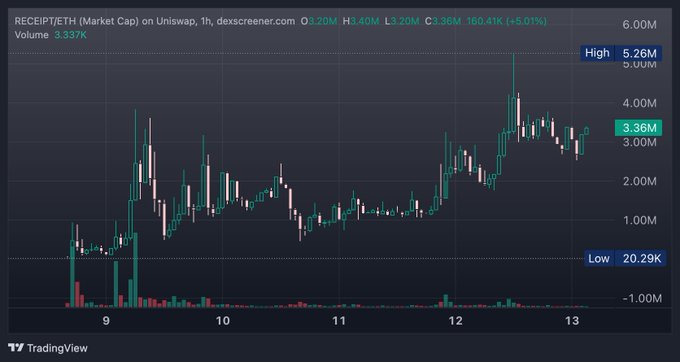
Task: Click the -1.00M price axis label
Action: (642, 298)
